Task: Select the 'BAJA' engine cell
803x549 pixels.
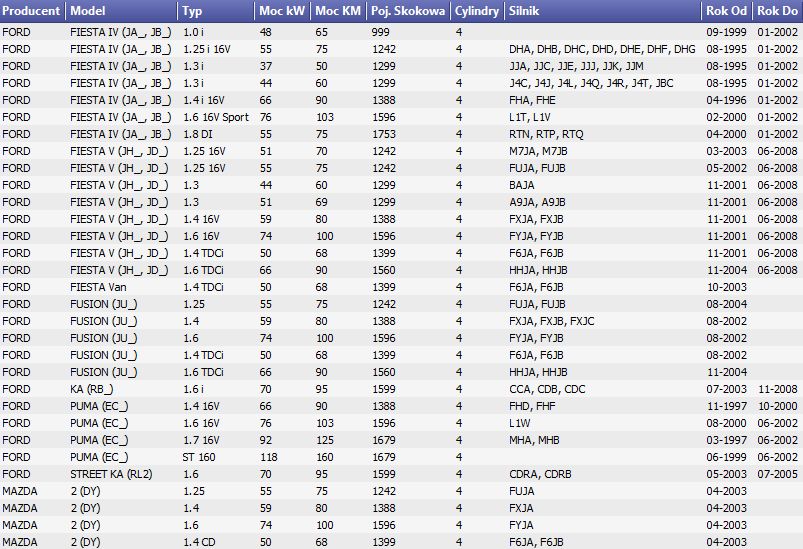Action: click(522, 185)
